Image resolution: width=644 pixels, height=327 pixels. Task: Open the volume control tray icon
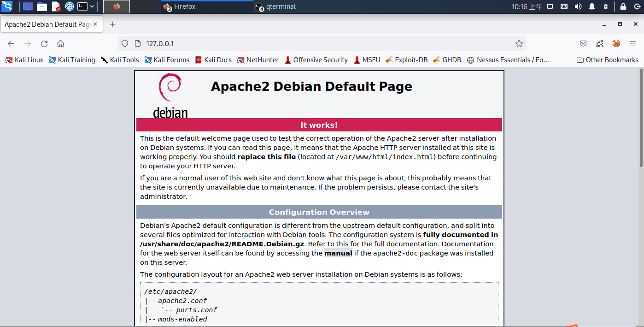pos(578,6)
